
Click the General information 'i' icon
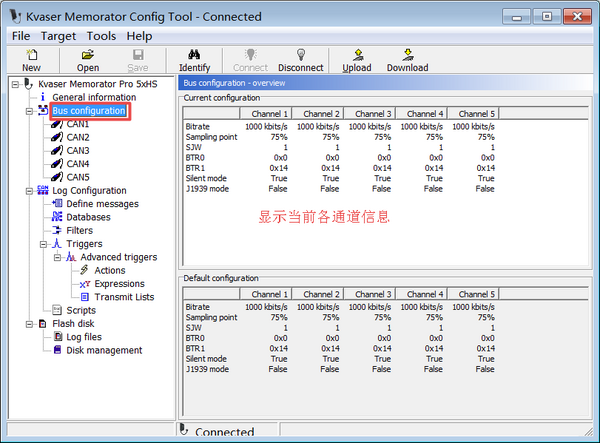click(43, 97)
